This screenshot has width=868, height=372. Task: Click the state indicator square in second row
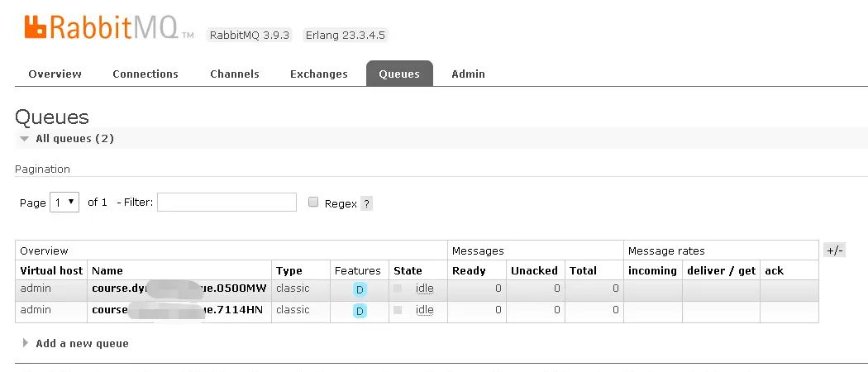[x=398, y=310]
